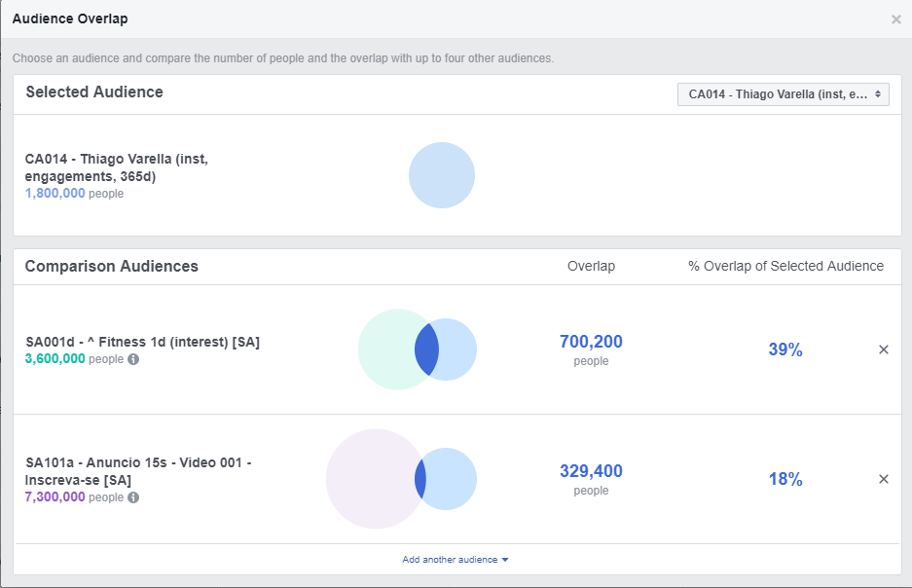This screenshot has width=912, height=588.
Task: Select the 329,400 overlap value
Action: (x=591, y=471)
